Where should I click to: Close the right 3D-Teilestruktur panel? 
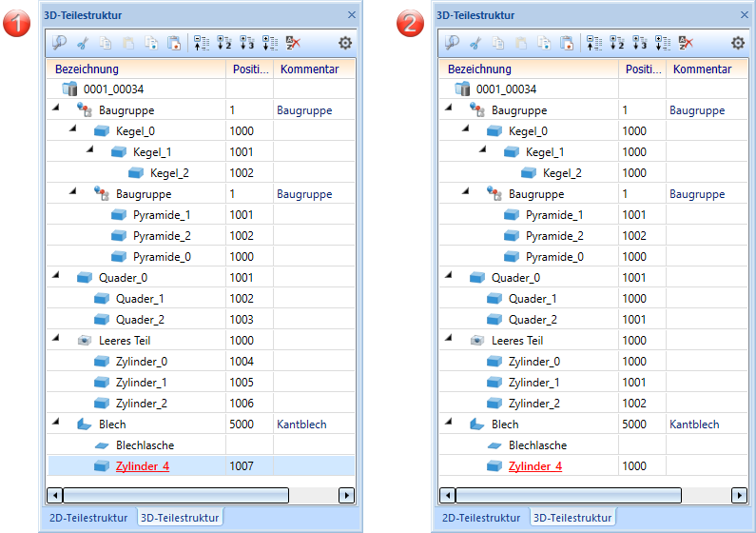click(745, 15)
